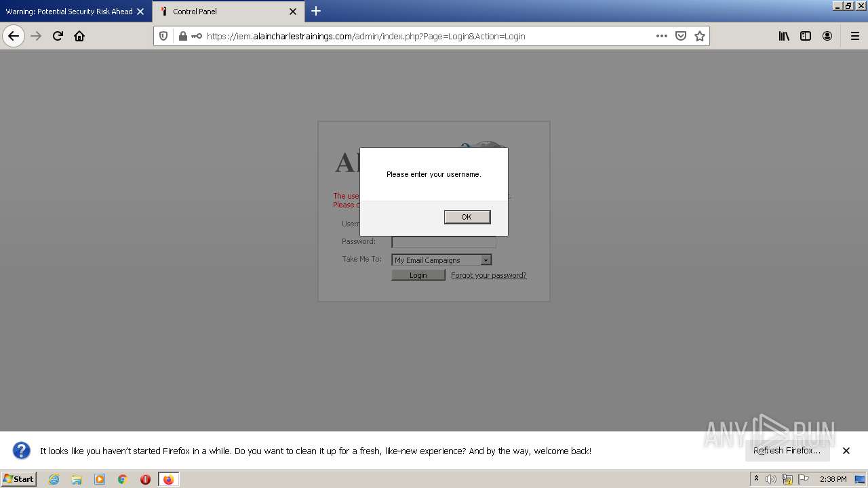Expand the Take Me To dropdown
The height and width of the screenshot is (488, 868).
coord(441,260)
